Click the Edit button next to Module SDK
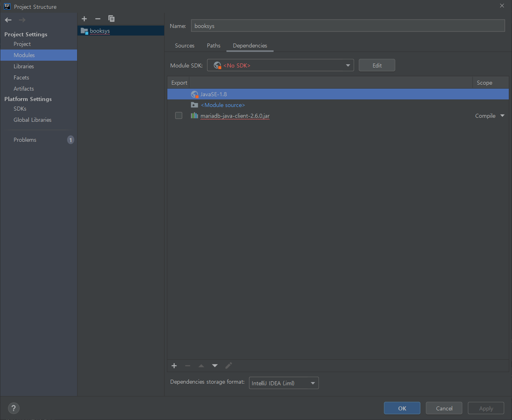Screen dimensions: 512x420 [x=377, y=65]
